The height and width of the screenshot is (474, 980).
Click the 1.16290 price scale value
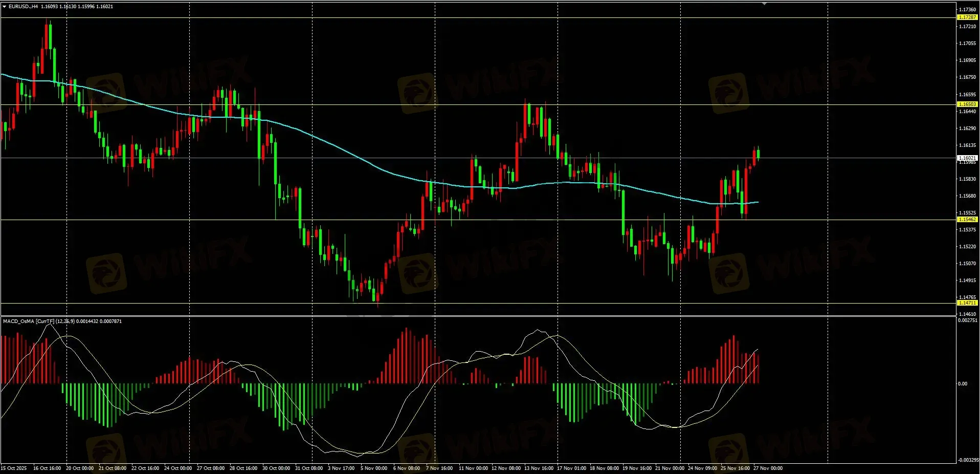967,128
